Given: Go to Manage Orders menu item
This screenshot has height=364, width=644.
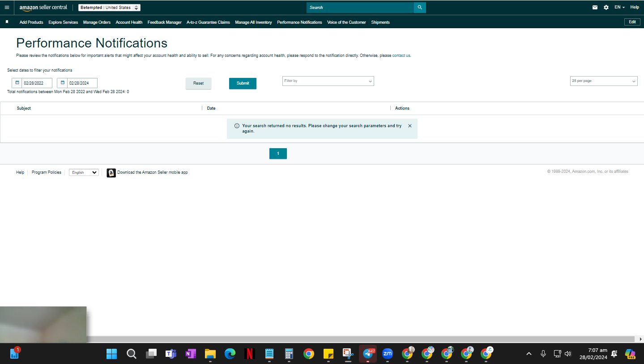Looking at the screenshot, I should coord(97,22).
